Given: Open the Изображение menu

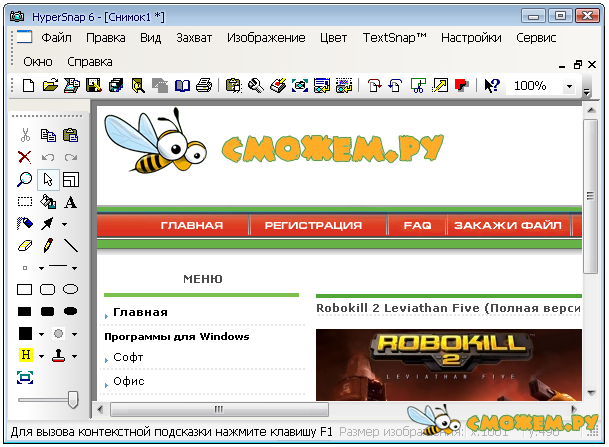Looking at the screenshot, I should point(266,38).
